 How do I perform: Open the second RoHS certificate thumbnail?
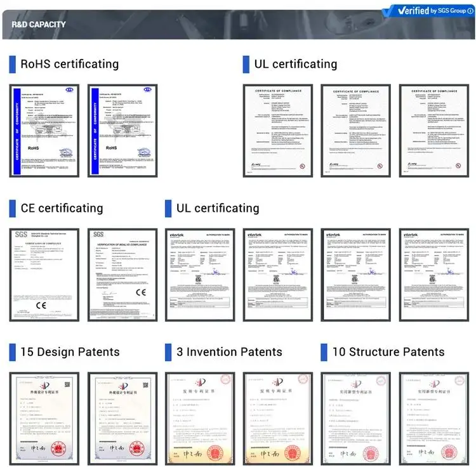pos(122,131)
